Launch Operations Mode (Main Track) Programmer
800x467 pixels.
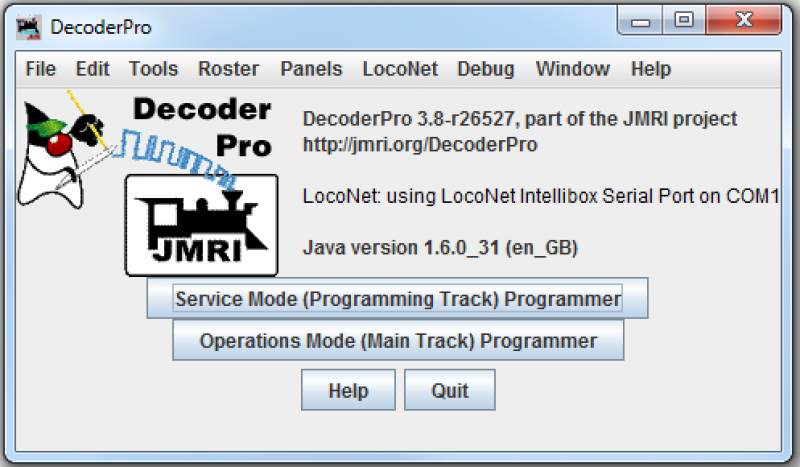398,340
